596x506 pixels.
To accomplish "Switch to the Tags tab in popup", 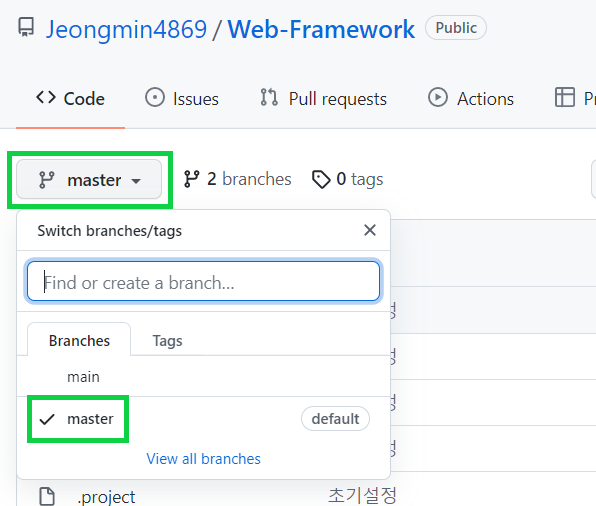I will pyautogui.click(x=167, y=341).
